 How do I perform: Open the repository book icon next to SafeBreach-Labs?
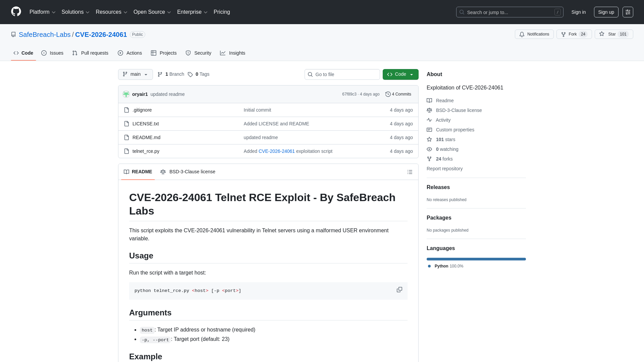13,35
